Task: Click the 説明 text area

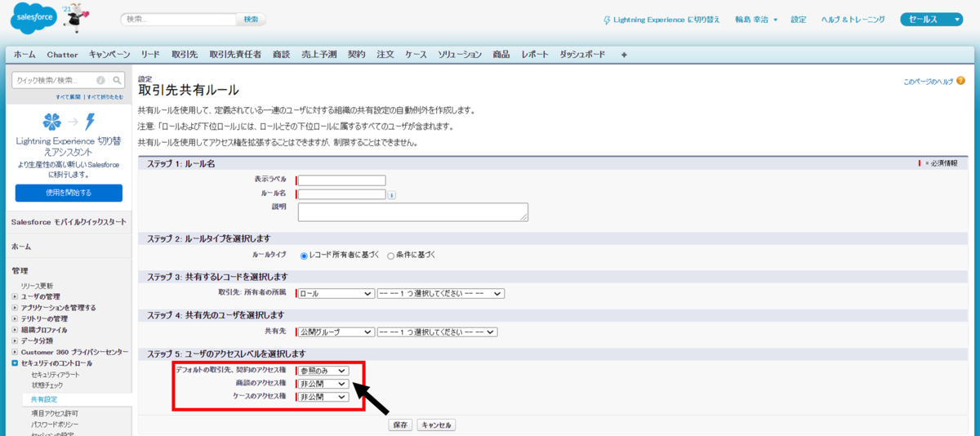Action: point(413,212)
